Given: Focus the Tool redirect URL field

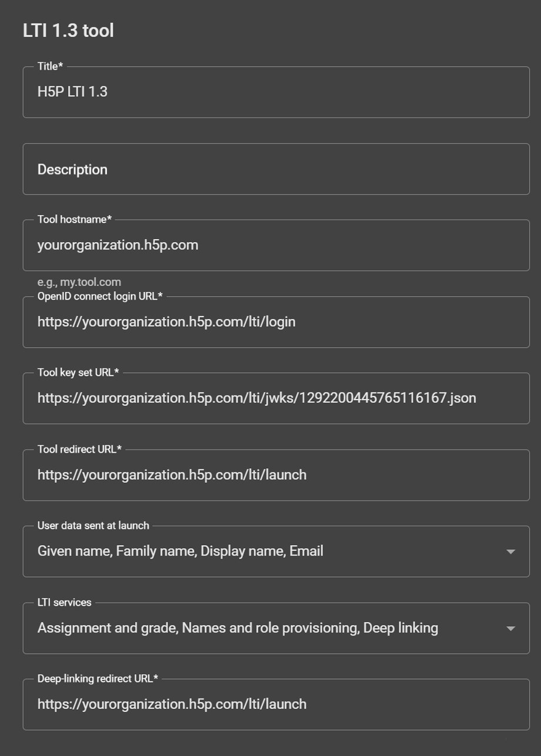Looking at the screenshot, I should [x=276, y=475].
